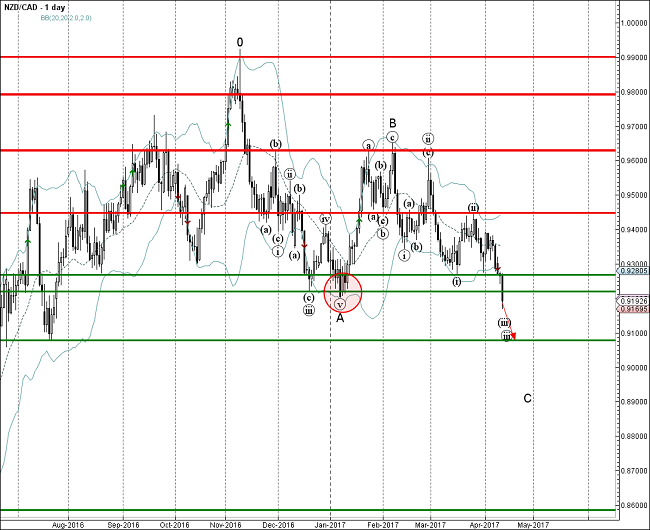Click the circled v label inside red circle

coord(340,302)
